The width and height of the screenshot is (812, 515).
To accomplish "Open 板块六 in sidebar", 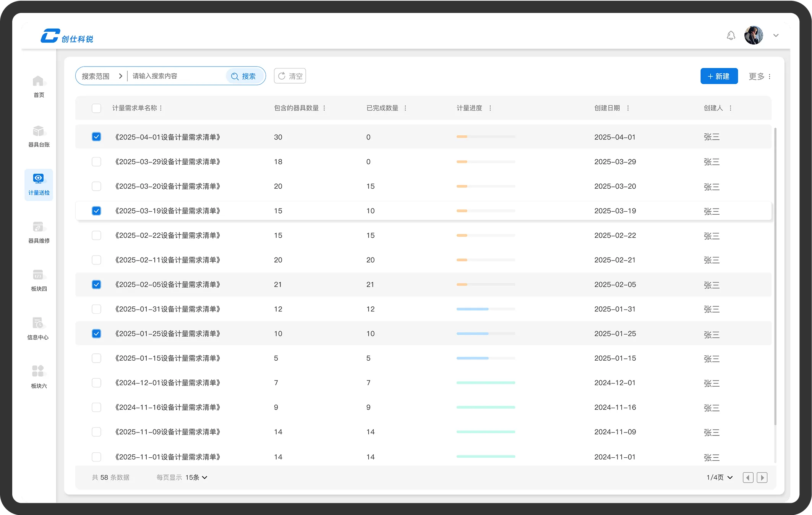I will pos(39,377).
